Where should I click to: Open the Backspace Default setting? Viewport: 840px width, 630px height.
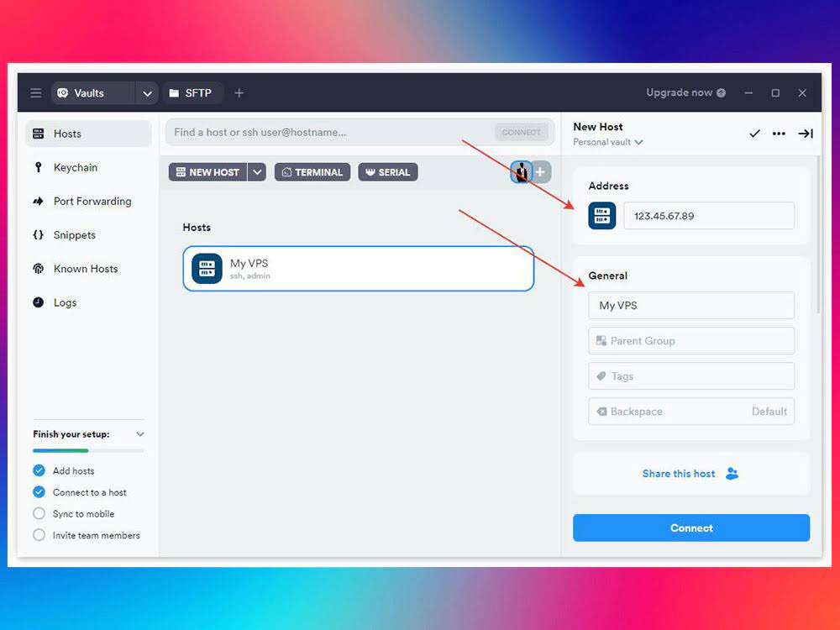(691, 412)
